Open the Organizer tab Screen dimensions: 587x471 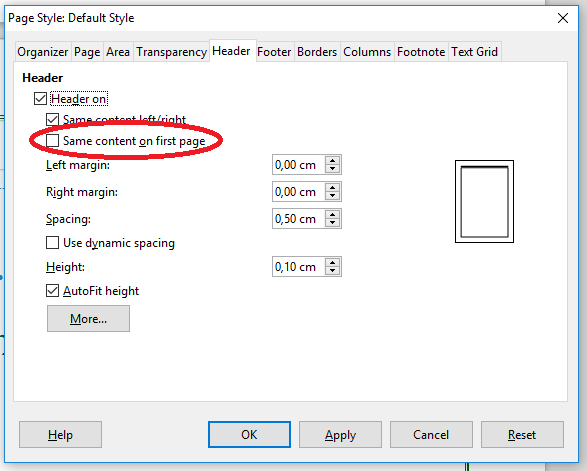click(43, 52)
